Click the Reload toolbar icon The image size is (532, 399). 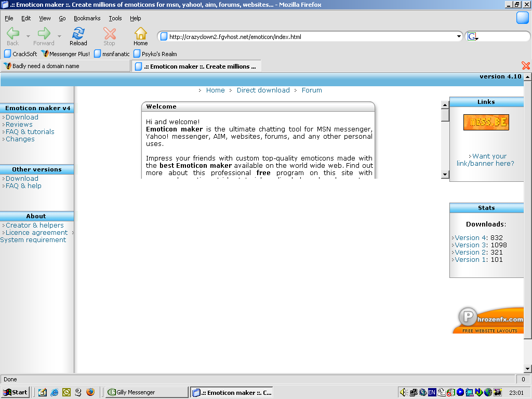click(x=78, y=34)
